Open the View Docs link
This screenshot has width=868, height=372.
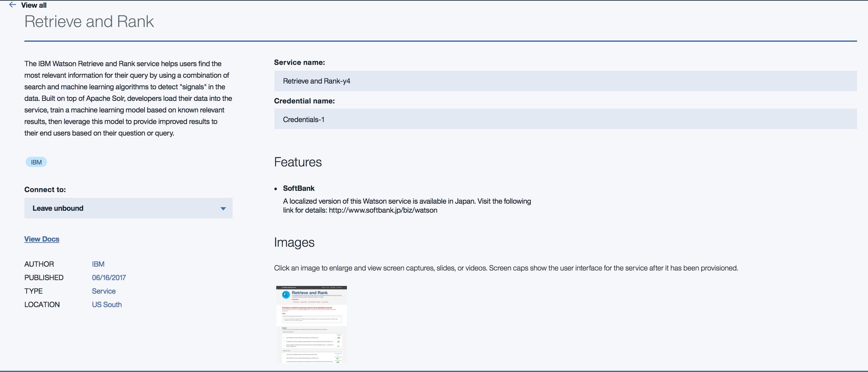coord(42,239)
